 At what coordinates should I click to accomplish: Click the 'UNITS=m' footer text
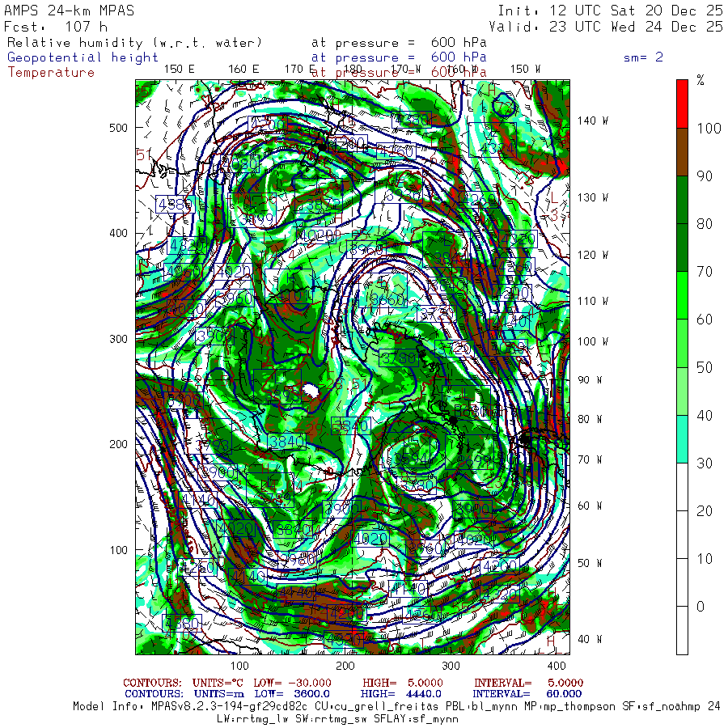coord(219,694)
